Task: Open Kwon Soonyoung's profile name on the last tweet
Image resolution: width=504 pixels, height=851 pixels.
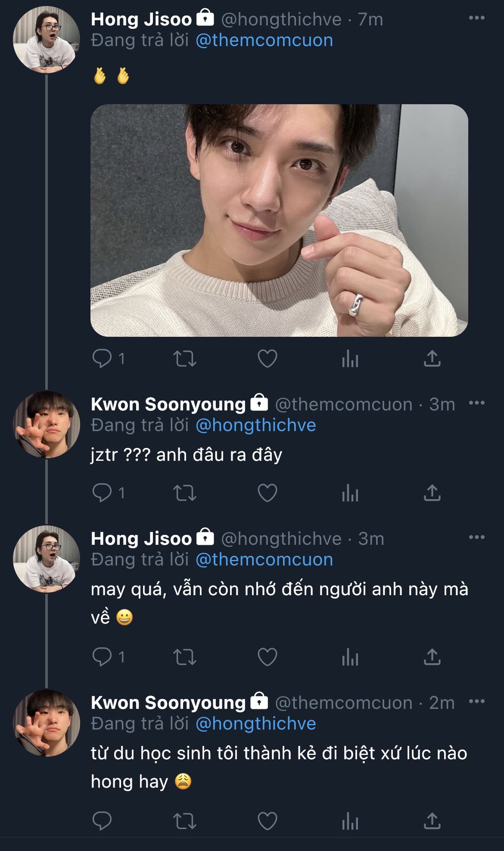Action: (x=168, y=703)
